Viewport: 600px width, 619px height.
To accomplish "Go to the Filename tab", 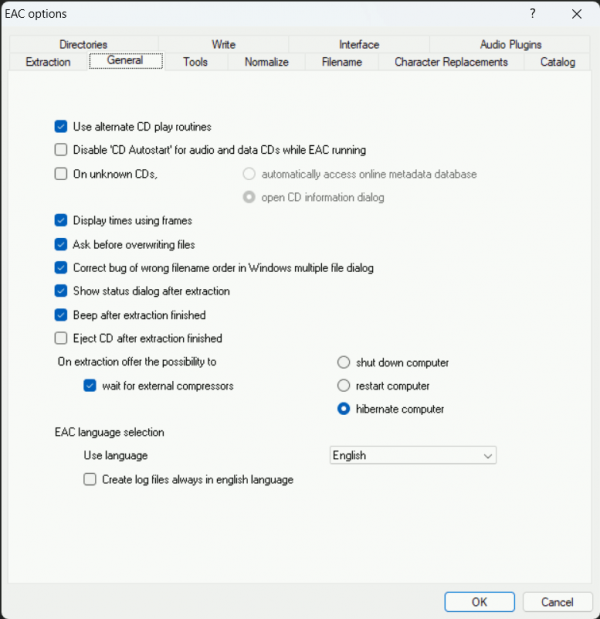I will pyautogui.click(x=342, y=62).
